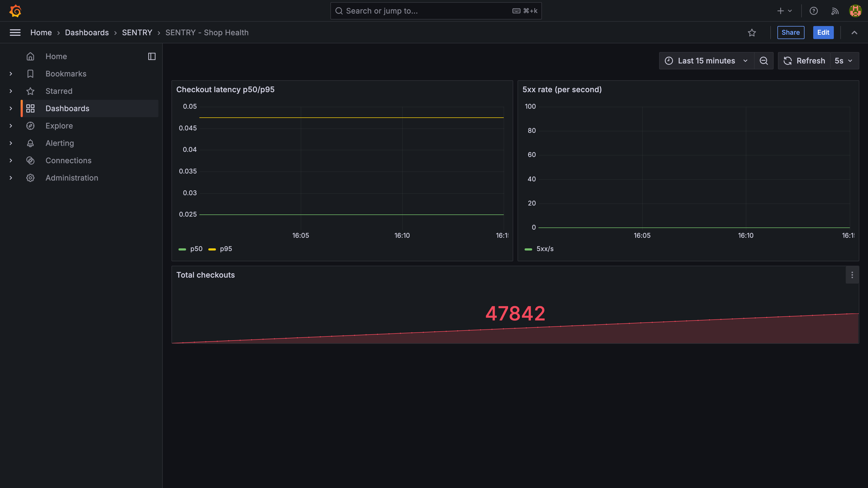Viewport: 868px width, 488px height.
Task: Click the Share button
Action: tap(790, 33)
